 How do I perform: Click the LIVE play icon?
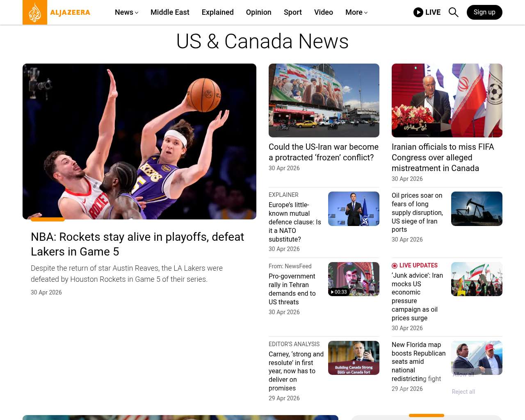[x=418, y=12]
